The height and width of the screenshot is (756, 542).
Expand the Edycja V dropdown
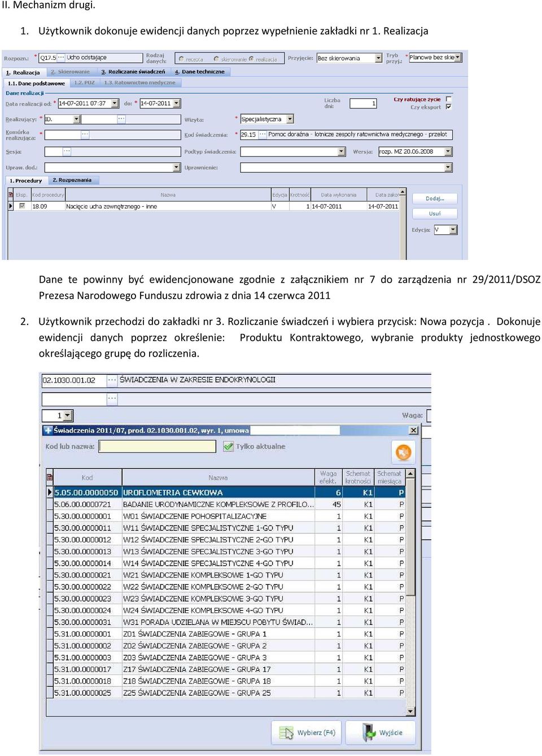point(453,230)
